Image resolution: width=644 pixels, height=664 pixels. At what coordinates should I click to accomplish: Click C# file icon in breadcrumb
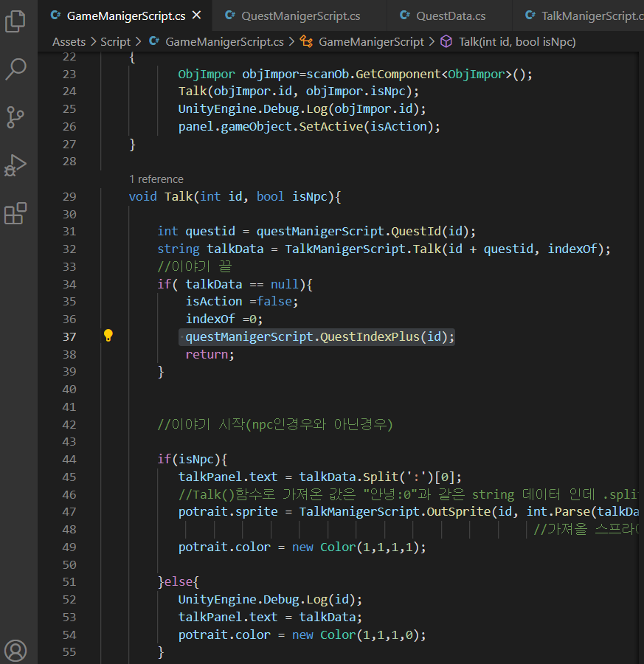point(154,41)
